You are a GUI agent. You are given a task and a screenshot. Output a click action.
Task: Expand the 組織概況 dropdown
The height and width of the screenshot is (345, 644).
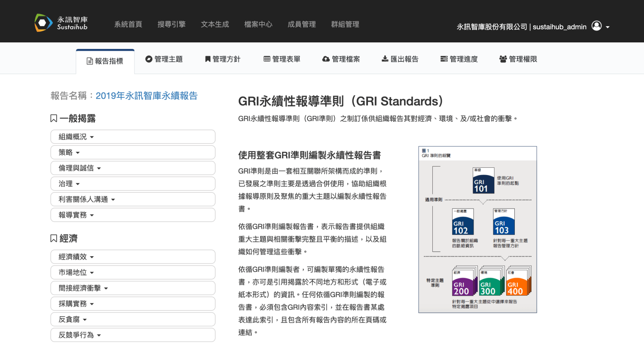click(133, 137)
